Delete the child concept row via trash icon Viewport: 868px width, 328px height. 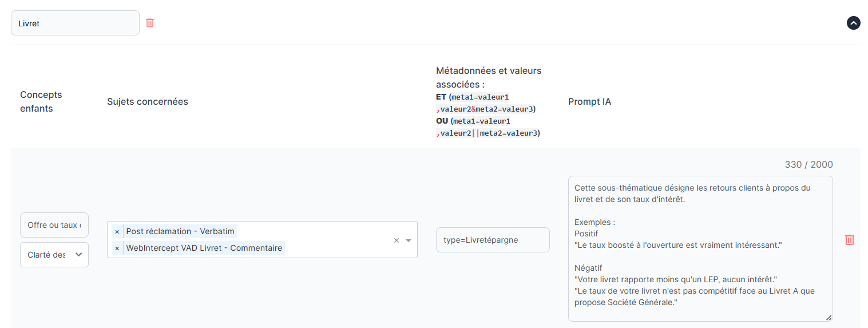tap(850, 240)
